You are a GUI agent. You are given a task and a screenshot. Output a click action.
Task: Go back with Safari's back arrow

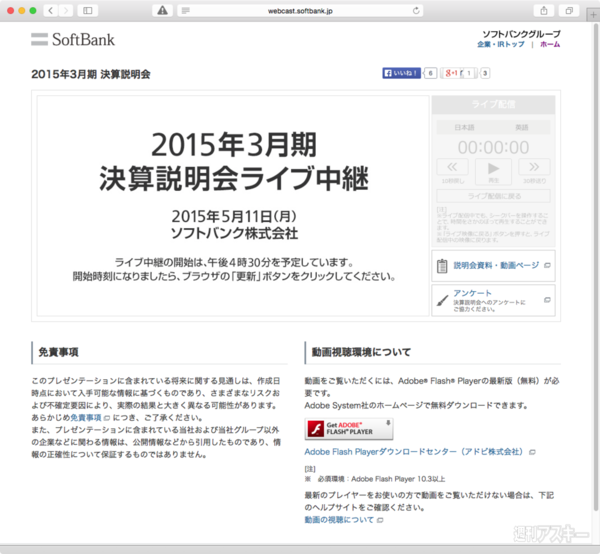coord(51,10)
